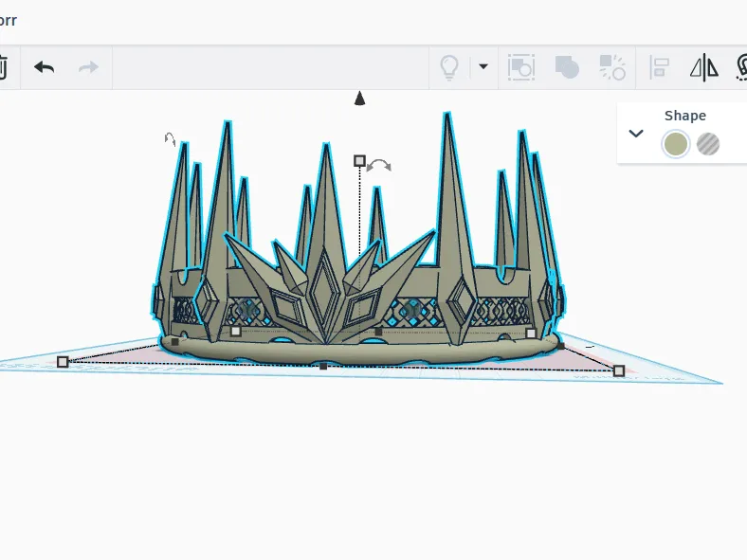The width and height of the screenshot is (747, 560).
Task: Click the bottom-right white corner resize handle
Action: click(x=618, y=370)
